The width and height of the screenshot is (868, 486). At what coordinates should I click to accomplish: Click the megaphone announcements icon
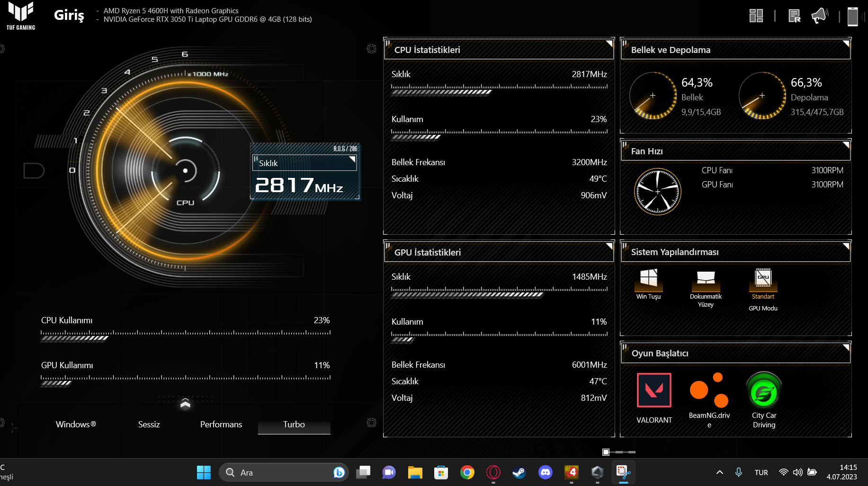coord(819,16)
